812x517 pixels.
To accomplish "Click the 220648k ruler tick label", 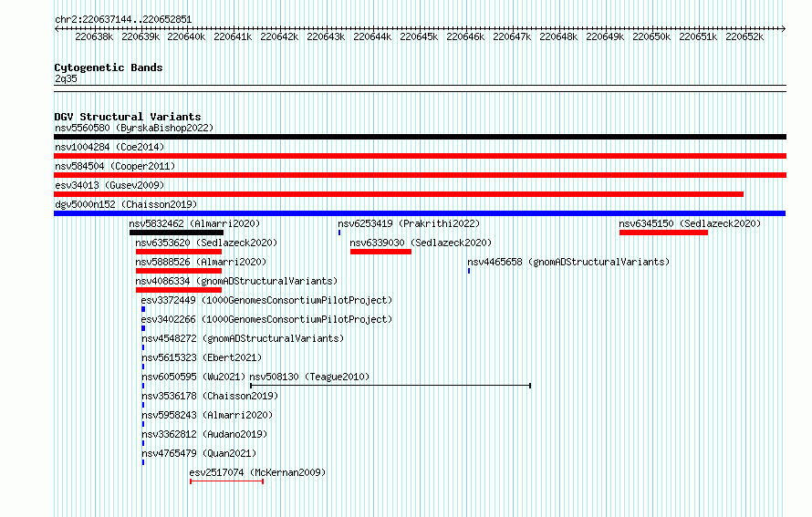I will [558, 36].
